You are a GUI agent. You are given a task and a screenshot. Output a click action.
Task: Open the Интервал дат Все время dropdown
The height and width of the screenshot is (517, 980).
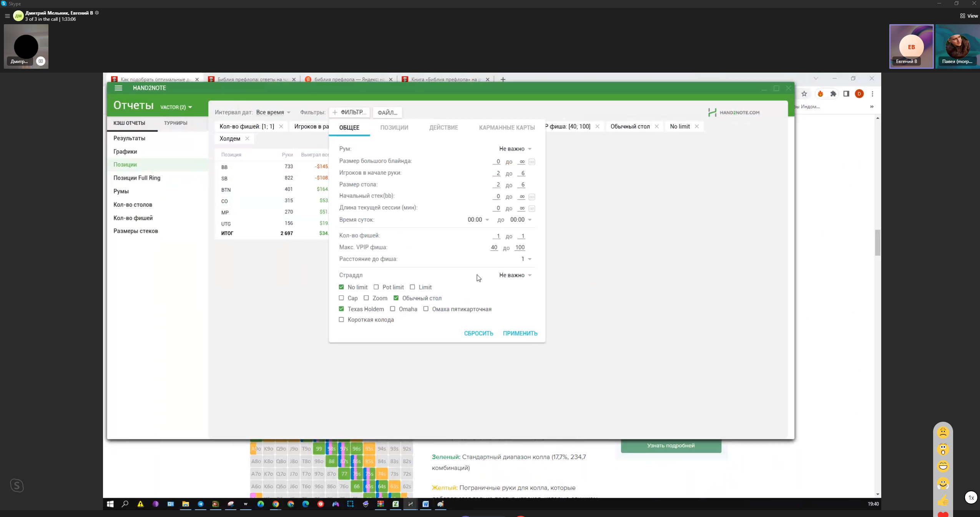pos(273,112)
